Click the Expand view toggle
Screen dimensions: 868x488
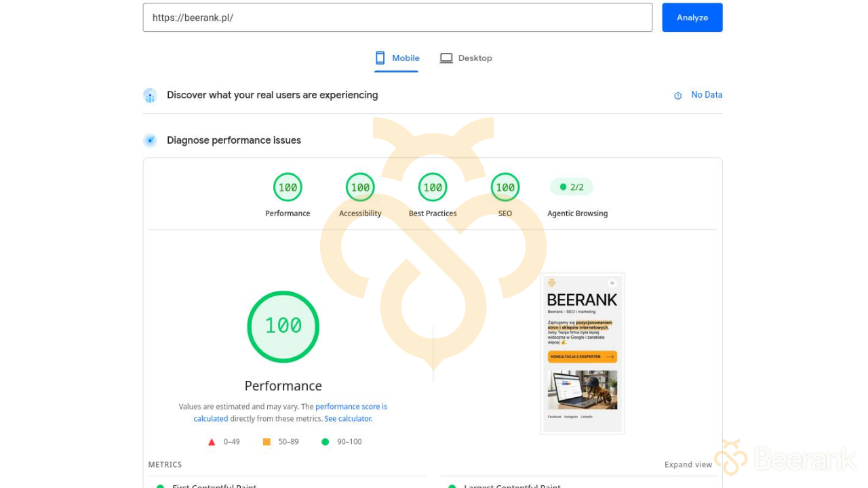[x=688, y=465]
